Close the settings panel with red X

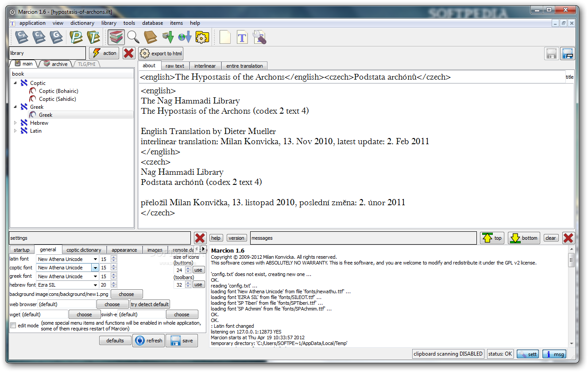200,238
